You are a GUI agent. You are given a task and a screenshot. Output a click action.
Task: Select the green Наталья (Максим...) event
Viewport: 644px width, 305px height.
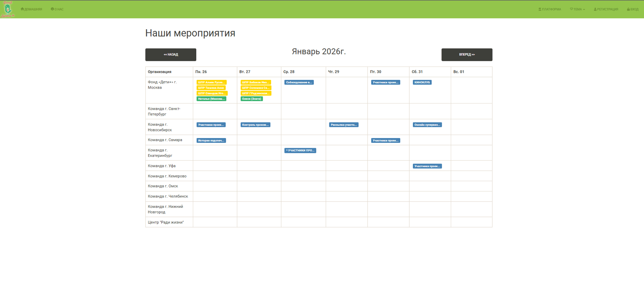coord(211,99)
